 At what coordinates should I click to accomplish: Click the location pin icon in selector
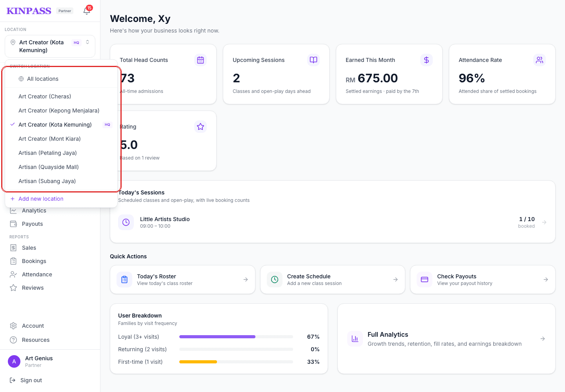pyautogui.click(x=13, y=42)
